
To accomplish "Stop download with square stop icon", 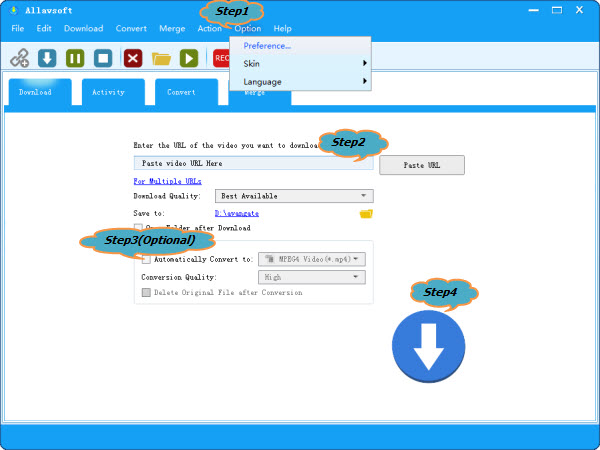I will (103, 58).
